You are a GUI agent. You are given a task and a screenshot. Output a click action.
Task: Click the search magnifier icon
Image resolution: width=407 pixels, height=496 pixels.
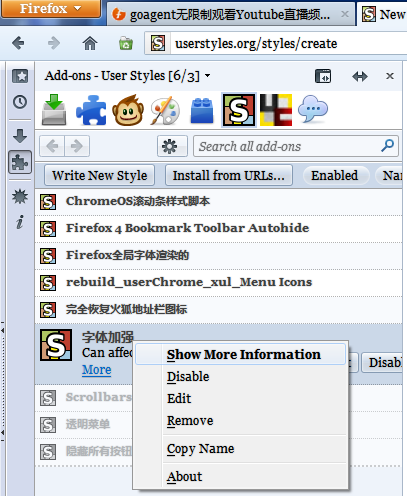pos(388,145)
